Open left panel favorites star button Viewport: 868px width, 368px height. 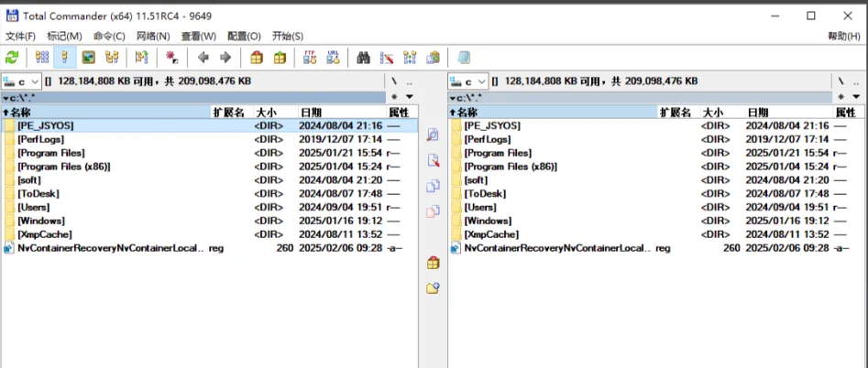tap(393, 97)
